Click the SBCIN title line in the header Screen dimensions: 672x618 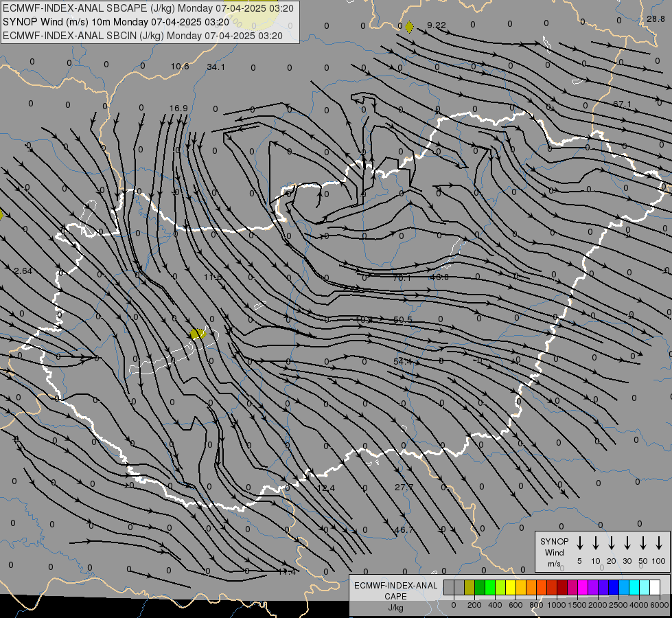[x=143, y=36]
